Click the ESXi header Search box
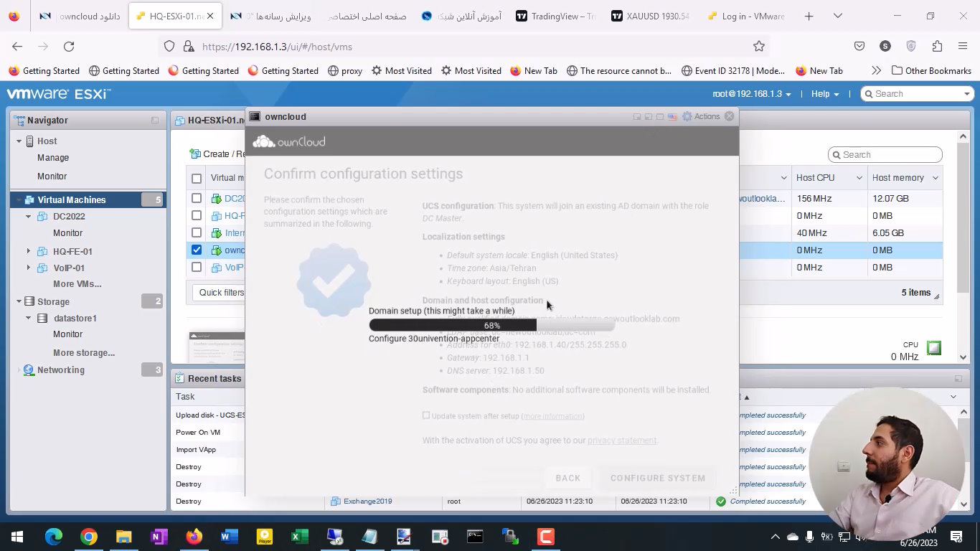 (918, 94)
